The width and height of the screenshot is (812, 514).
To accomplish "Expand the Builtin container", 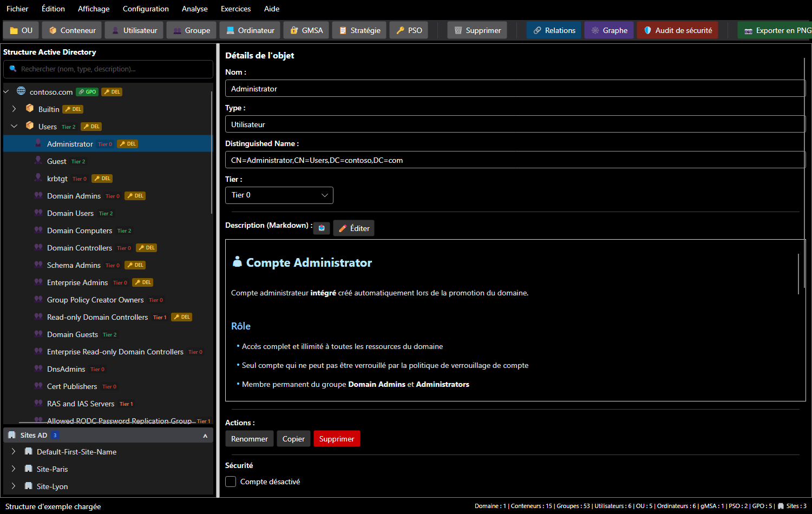I will pos(14,109).
